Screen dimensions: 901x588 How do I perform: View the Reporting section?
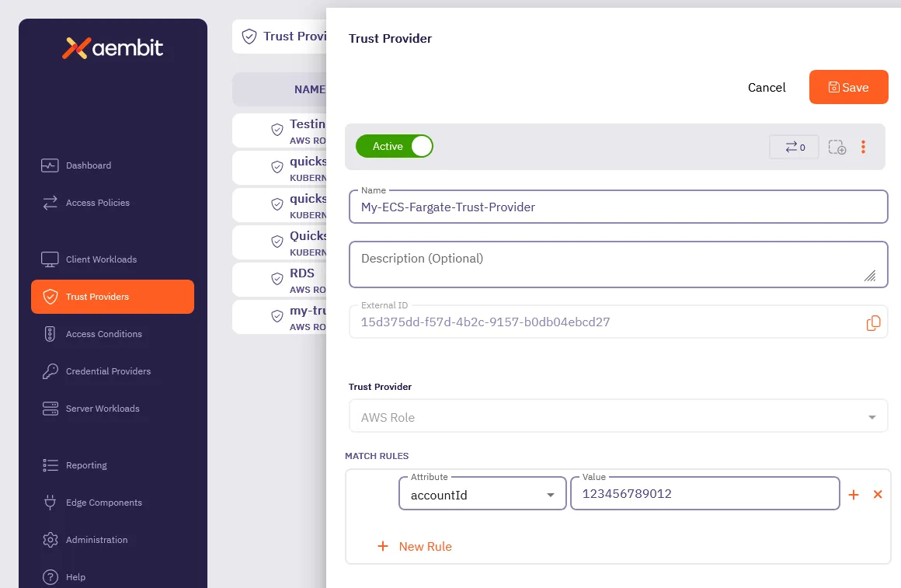[86, 465]
